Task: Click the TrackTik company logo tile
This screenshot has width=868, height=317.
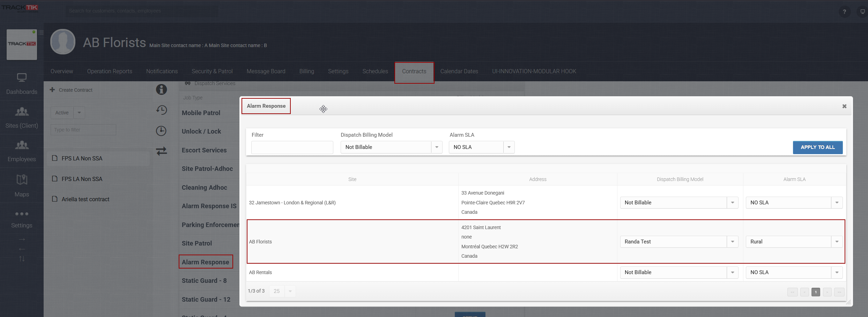Action: tap(22, 44)
